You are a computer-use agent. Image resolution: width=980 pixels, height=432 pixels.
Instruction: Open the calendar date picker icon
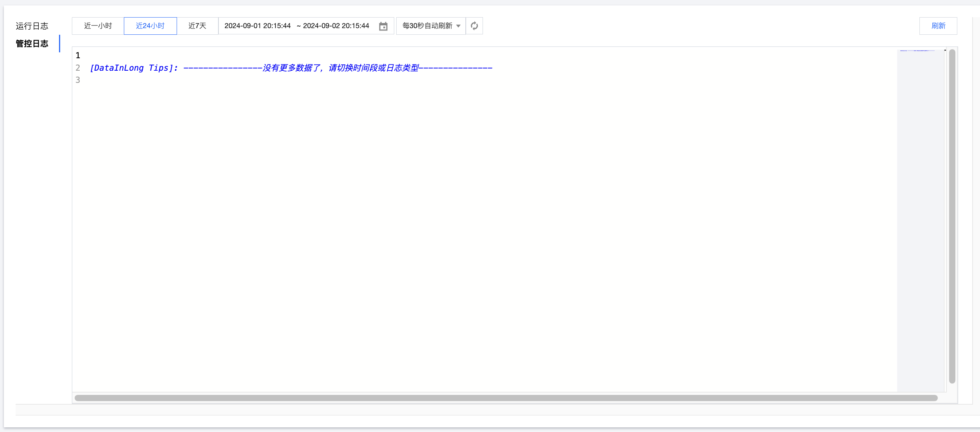click(383, 26)
